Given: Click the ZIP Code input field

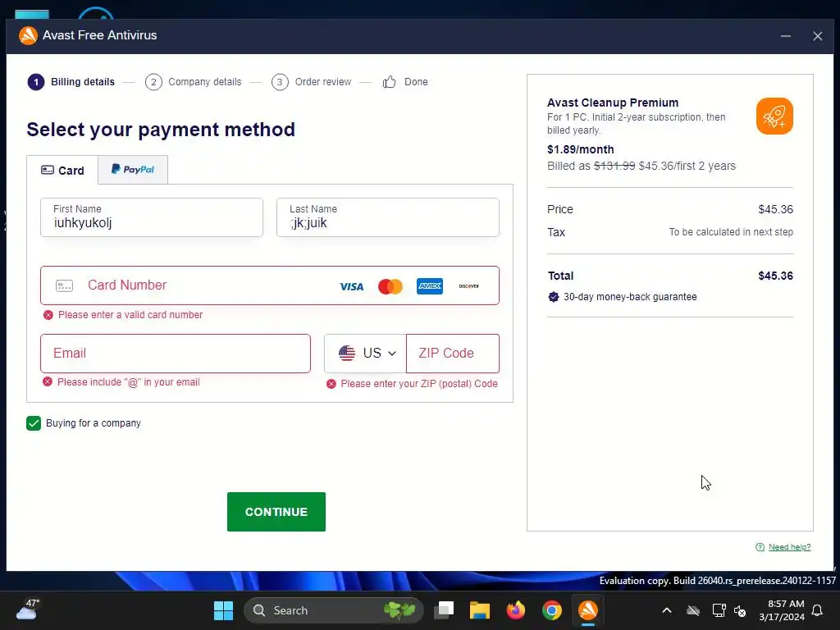Looking at the screenshot, I should (x=453, y=354).
